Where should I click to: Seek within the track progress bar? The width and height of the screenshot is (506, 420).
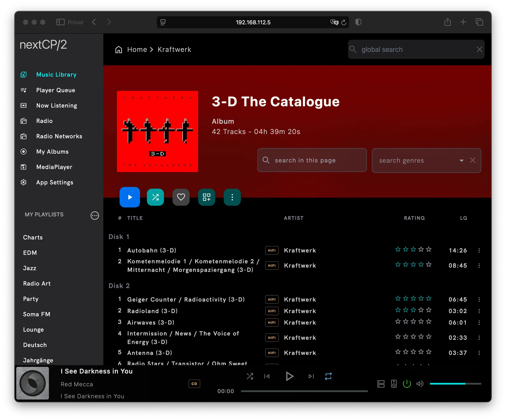304,391
